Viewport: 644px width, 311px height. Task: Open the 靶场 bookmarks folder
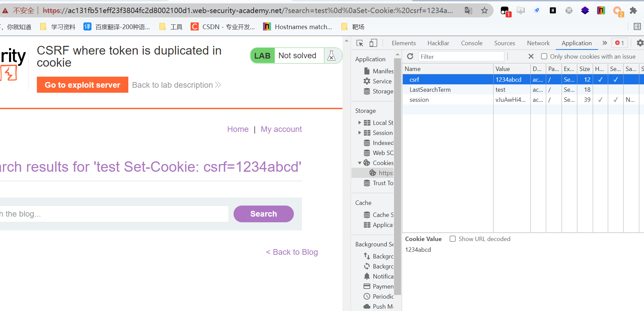click(x=353, y=27)
